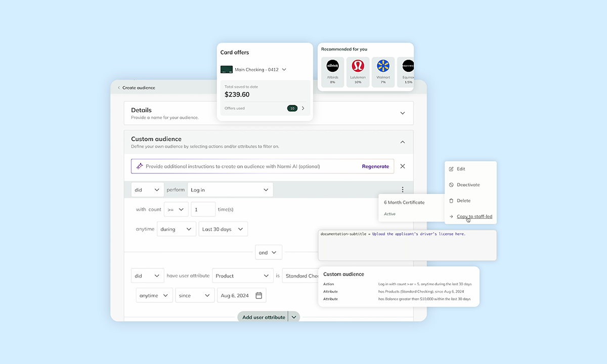Go back using Create audience arrow
The height and width of the screenshot is (364, 607).
pyautogui.click(x=119, y=88)
